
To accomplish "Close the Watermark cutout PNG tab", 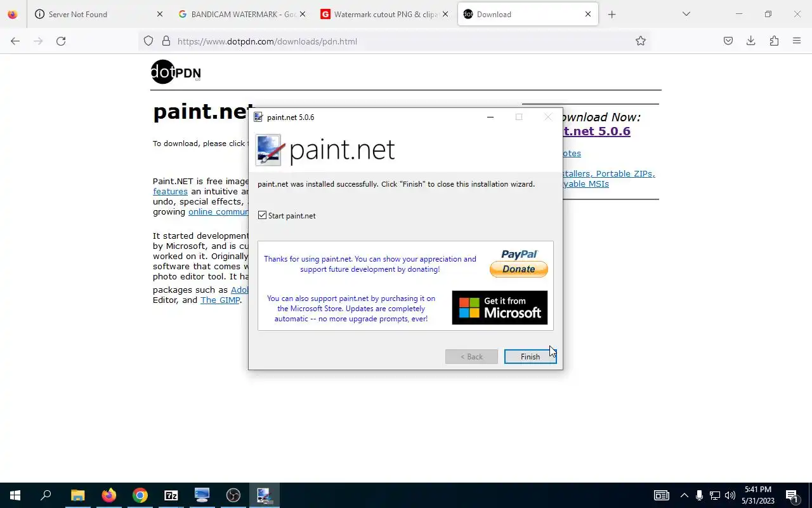I will (445, 14).
